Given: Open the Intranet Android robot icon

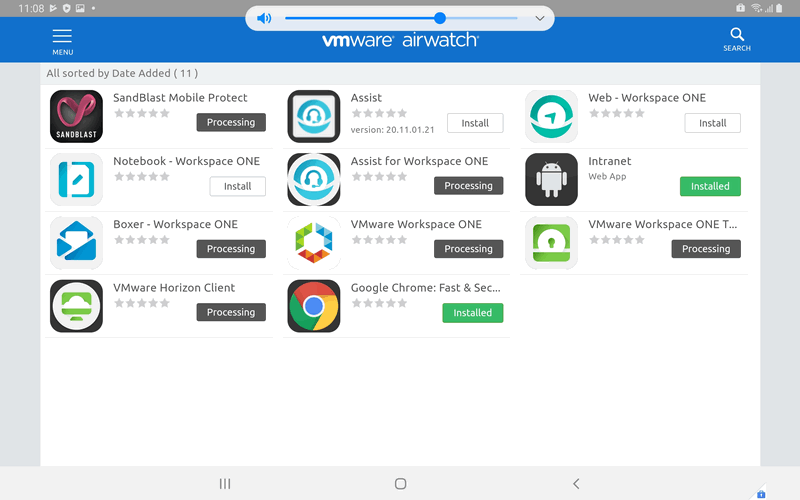Looking at the screenshot, I should coord(552,180).
